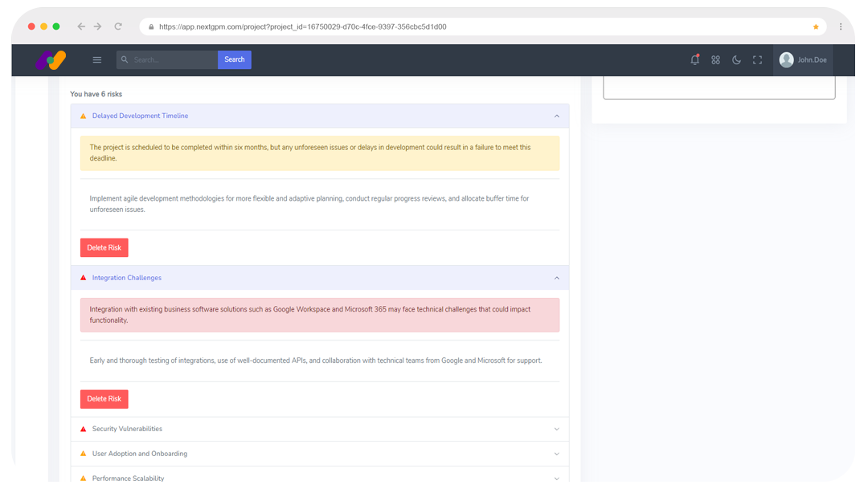Click the NextGPM logo
Viewport: 868px width, 493px height.
click(51, 59)
